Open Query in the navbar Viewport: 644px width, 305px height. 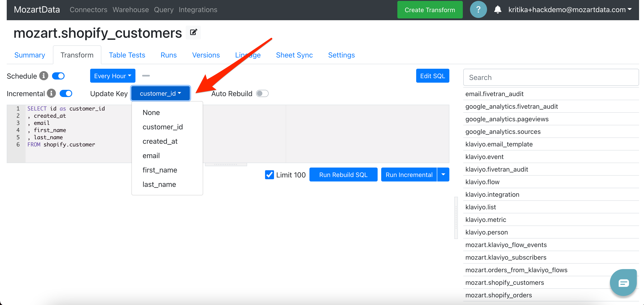[163, 10]
